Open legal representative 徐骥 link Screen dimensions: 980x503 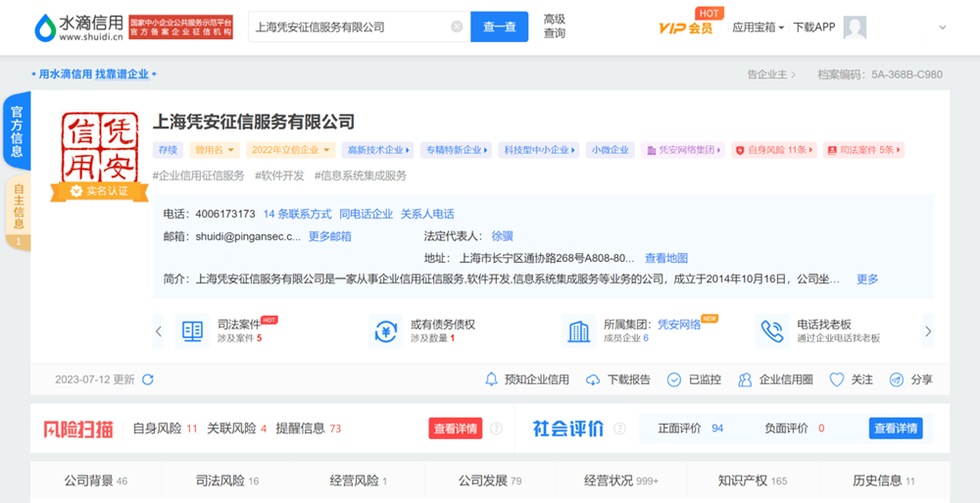coord(503,236)
